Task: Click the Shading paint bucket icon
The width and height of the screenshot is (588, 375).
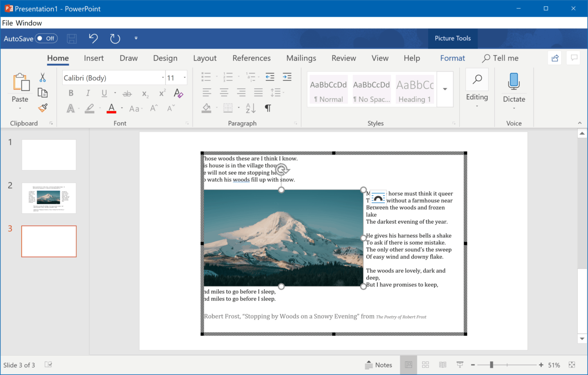Action: click(207, 108)
